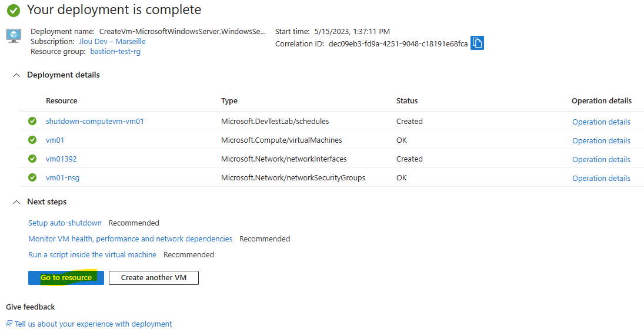The height and width of the screenshot is (336, 644).
Task: Click green status check for shutdown-computevm-vm01
Action: coord(32,121)
